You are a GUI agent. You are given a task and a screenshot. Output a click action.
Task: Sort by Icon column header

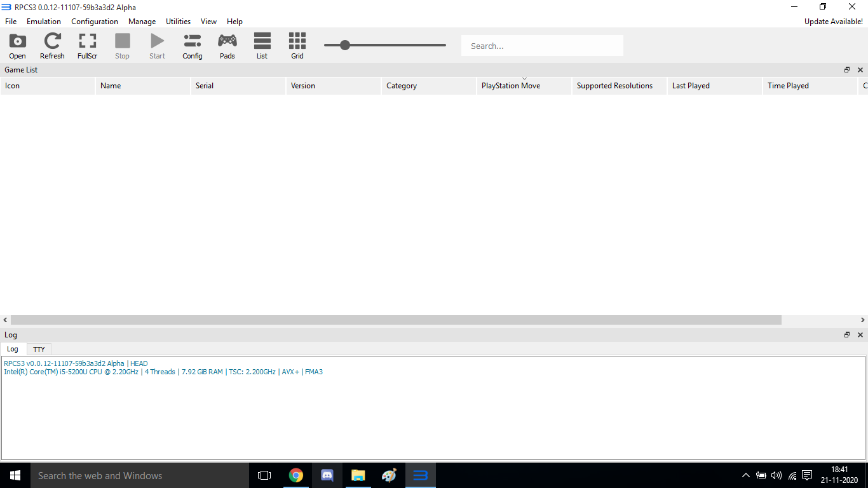click(48, 86)
